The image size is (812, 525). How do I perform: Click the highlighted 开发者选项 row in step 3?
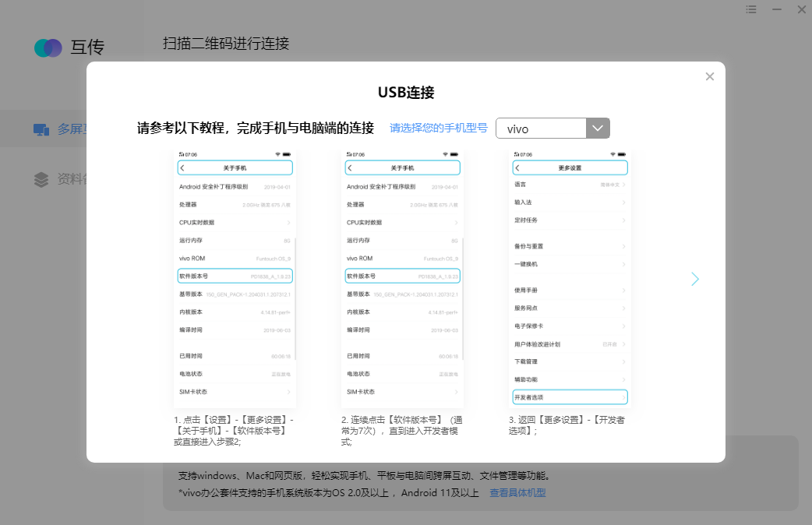point(569,396)
